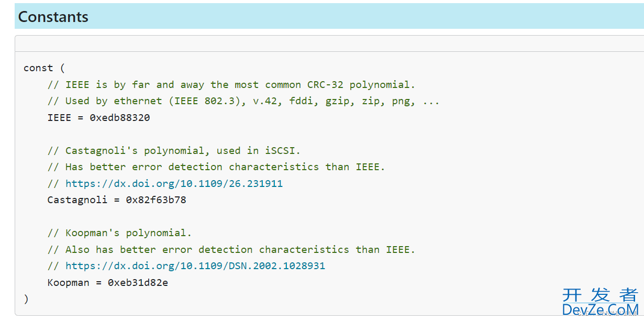Click the Koopman value 0xeb31d82e
The image size is (644, 321).
point(138,282)
